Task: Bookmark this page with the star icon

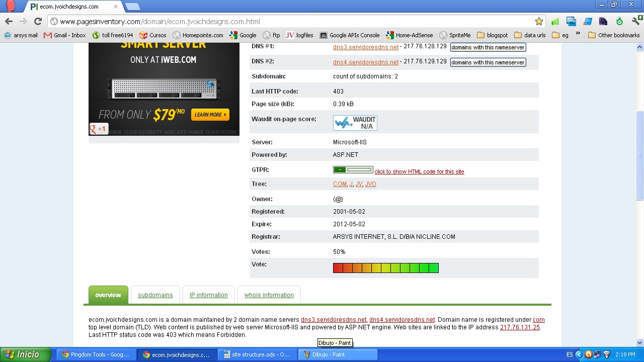Action: [x=539, y=22]
